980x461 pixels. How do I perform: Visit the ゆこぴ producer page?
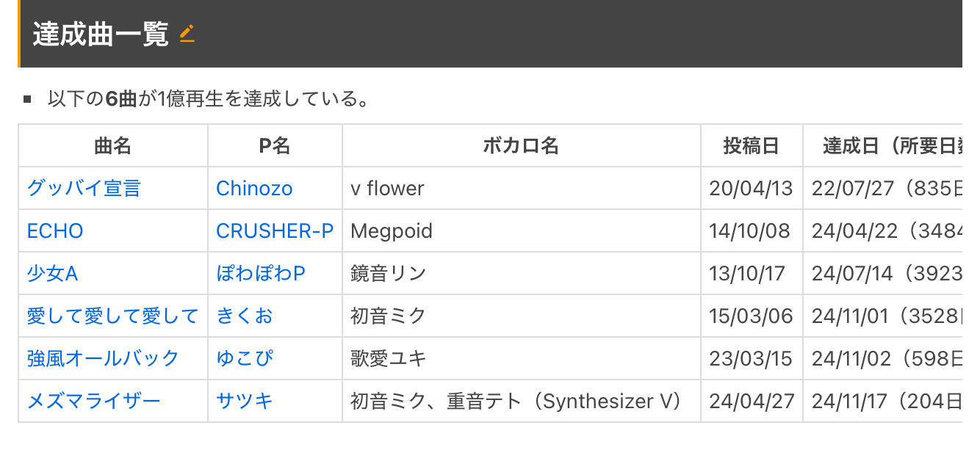tap(245, 359)
